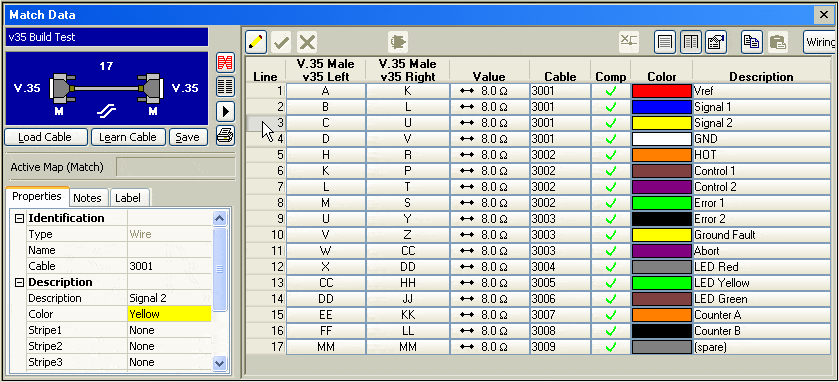Click the v35 Right cell 'HH' in line 13

(x=408, y=283)
